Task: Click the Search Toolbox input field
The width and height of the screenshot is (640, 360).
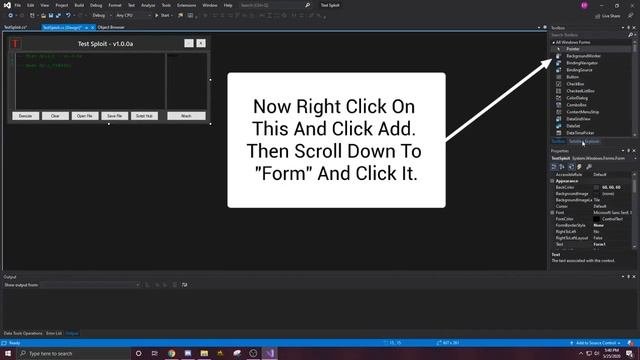Action: click(x=589, y=35)
